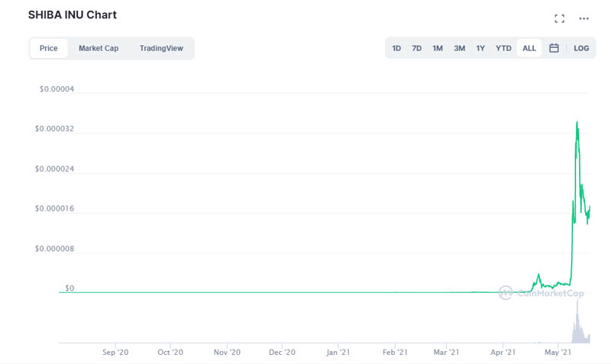The width and height of the screenshot is (611, 364).
Task: Open the three-dot more options menu
Action: tap(584, 18)
